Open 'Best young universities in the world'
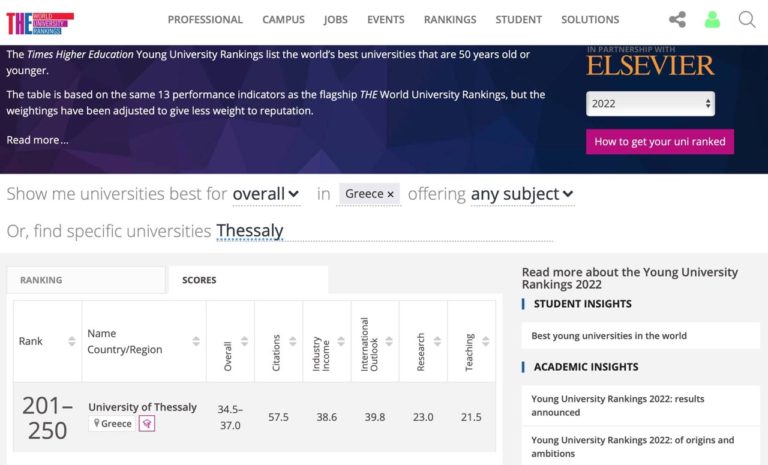The width and height of the screenshot is (768, 465). point(609,336)
